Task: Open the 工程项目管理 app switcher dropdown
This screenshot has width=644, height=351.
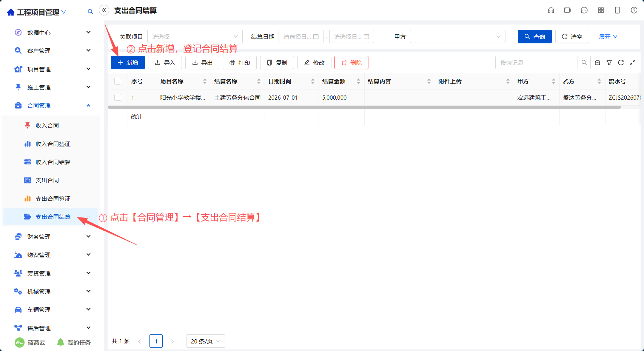Action: [x=64, y=12]
